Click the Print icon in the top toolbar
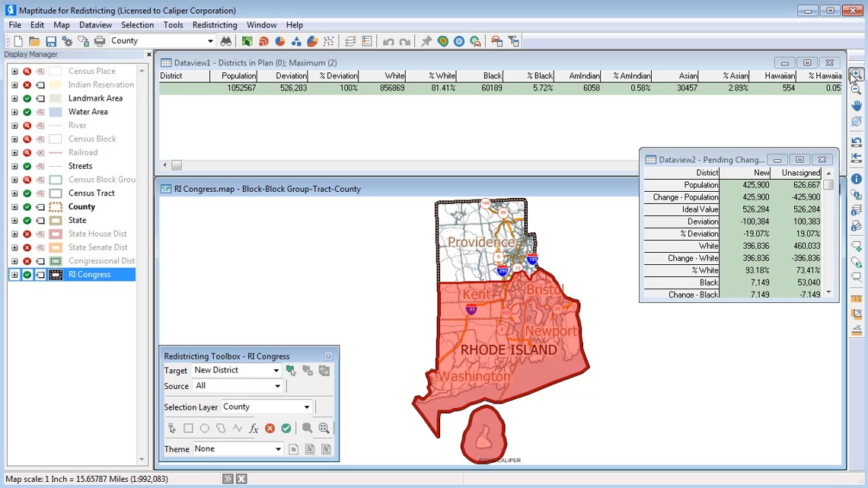 tap(99, 40)
